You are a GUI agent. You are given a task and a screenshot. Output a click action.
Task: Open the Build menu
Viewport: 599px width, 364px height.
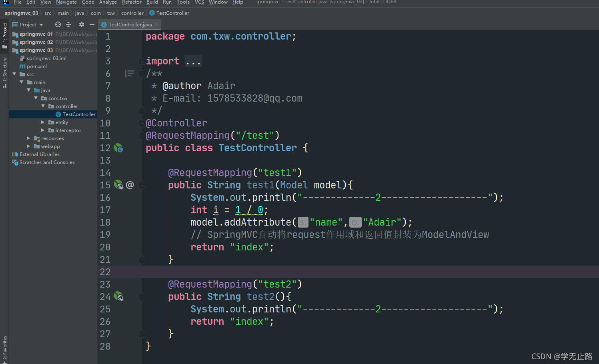152,2
